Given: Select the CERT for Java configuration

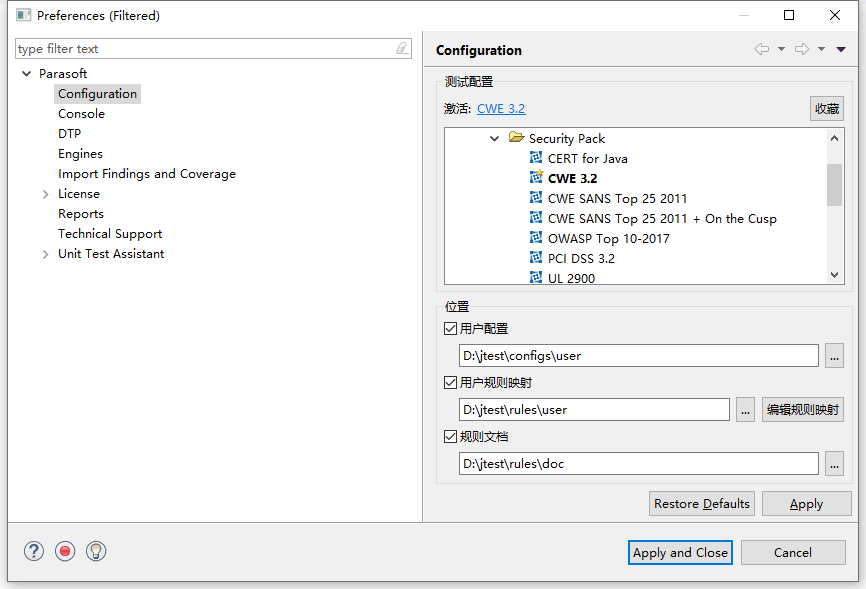Looking at the screenshot, I should 587,158.
